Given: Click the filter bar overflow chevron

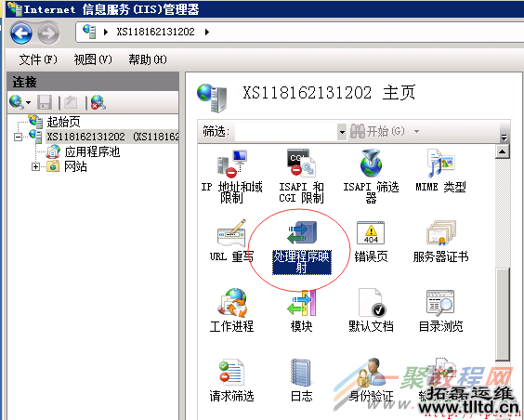Looking at the screenshot, I should click(504, 137).
